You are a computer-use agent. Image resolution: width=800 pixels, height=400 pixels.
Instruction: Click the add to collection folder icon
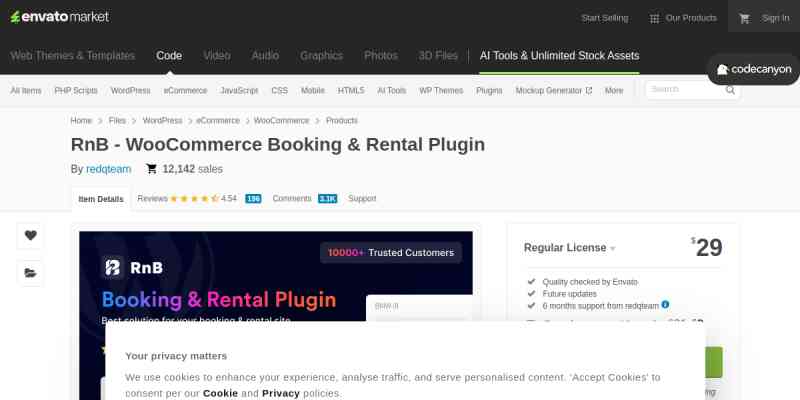click(x=31, y=272)
